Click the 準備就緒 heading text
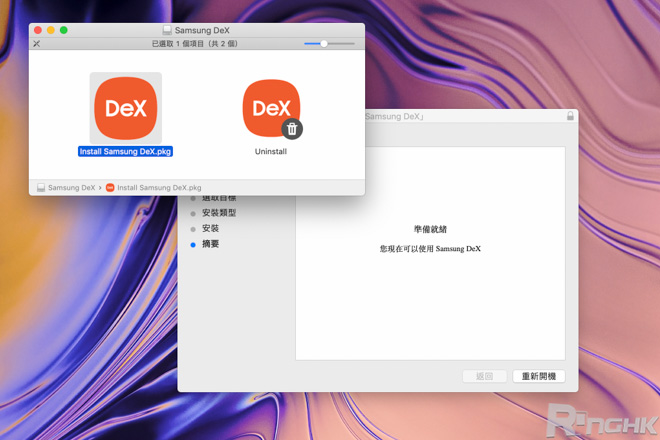Image resolution: width=660 pixels, height=440 pixels. [430, 229]
